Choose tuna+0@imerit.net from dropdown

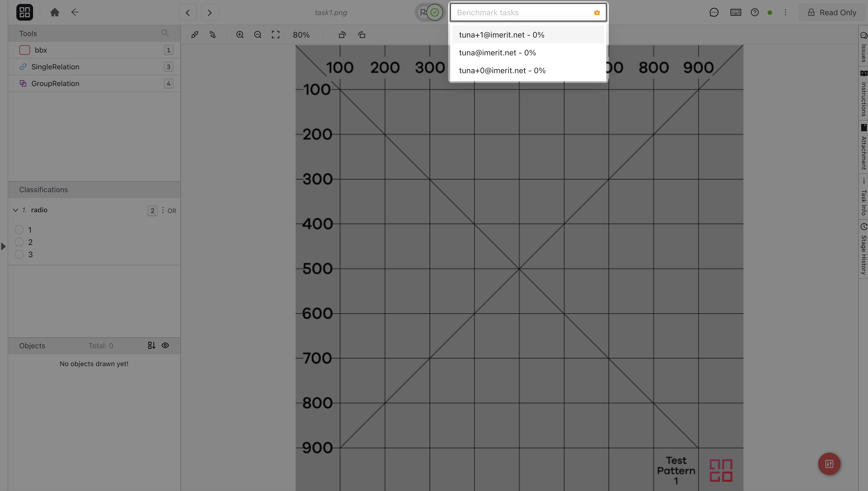click(x=502, y=70)
